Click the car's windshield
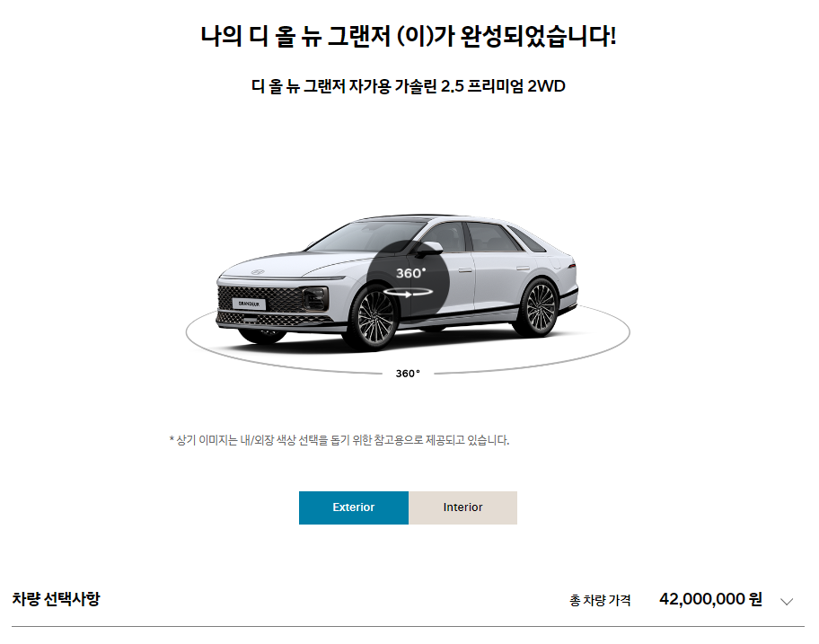 365,238
